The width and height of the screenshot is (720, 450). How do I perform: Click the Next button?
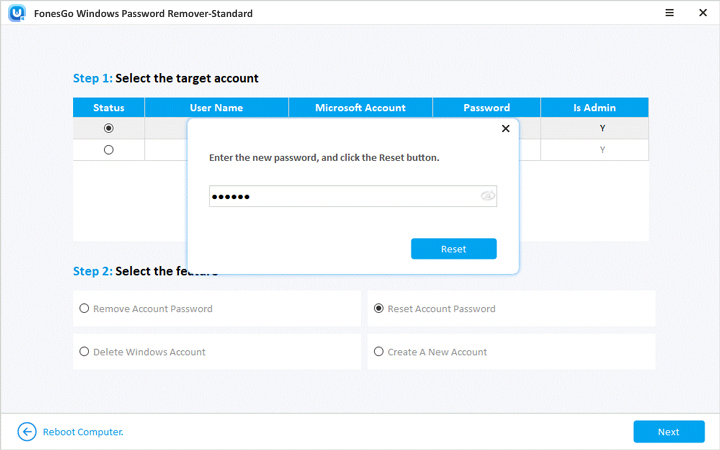[668, 432]
